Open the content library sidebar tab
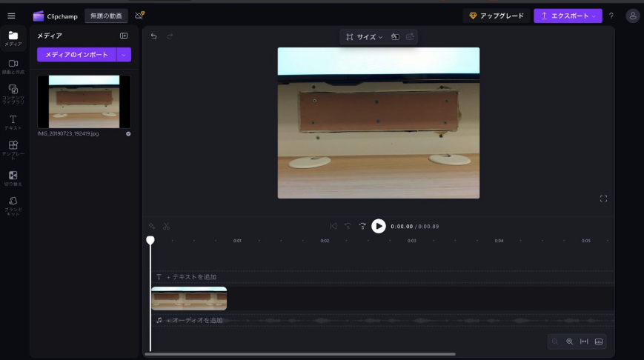Image resolution: width=644 pixels, height=360 pixels. click(13, 94)
